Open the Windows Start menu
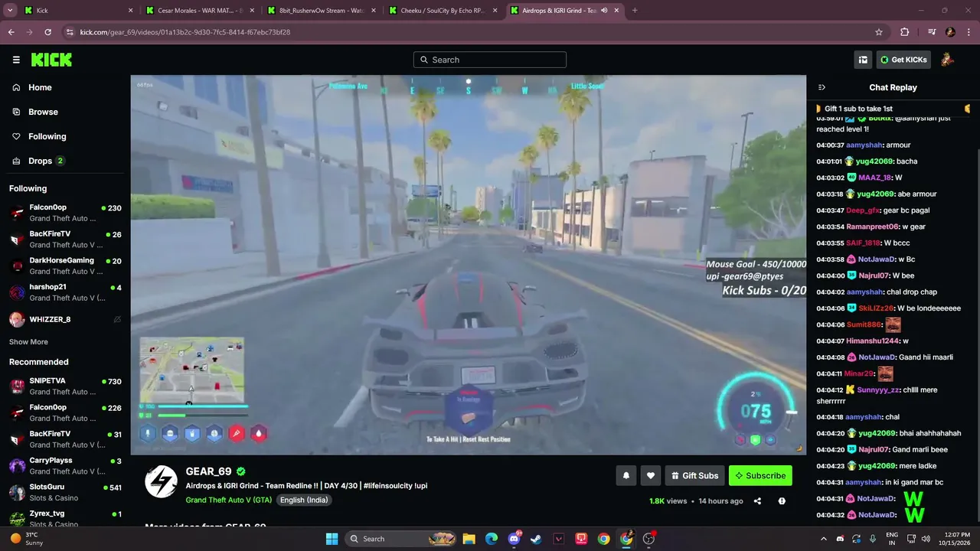Viewport: 980px width, 551px height. click(332, 539)
